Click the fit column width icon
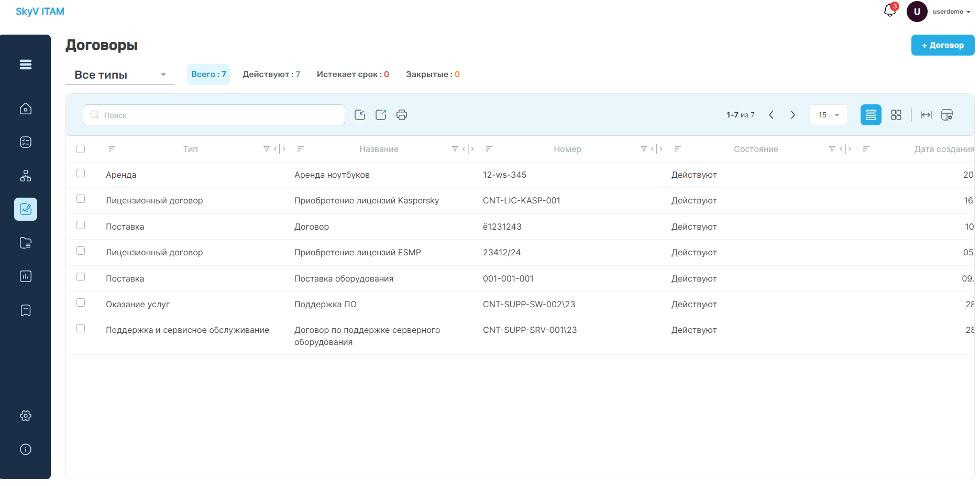Screen dimensions: 980x486 tap(926, 115)
